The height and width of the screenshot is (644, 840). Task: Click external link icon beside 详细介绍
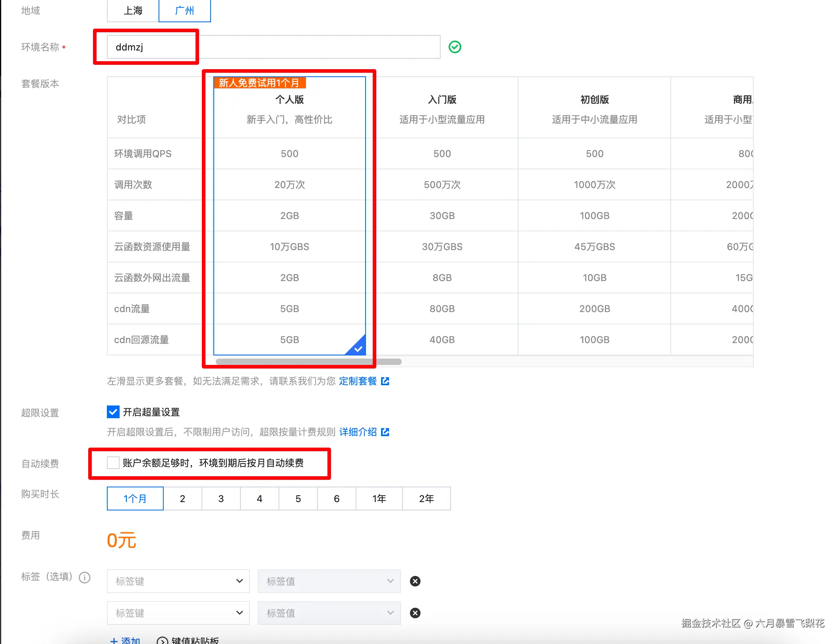[x=385, y=432]
